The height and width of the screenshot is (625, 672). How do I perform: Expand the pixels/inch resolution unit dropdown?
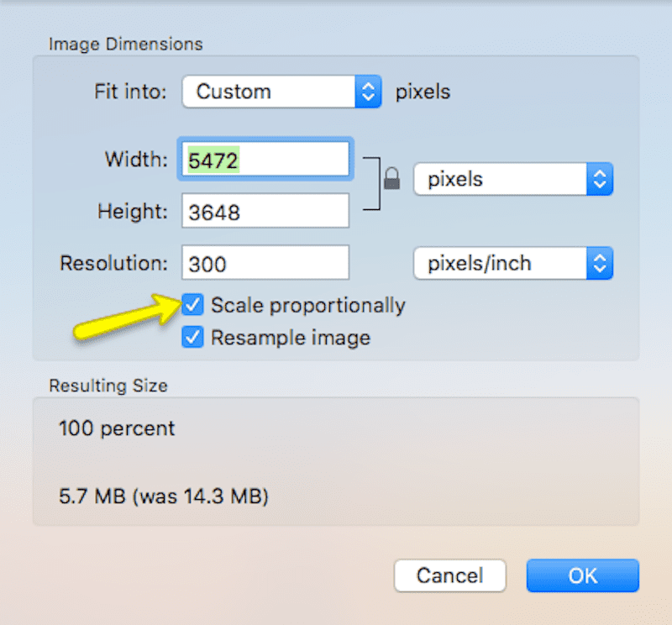pos(513,263)
